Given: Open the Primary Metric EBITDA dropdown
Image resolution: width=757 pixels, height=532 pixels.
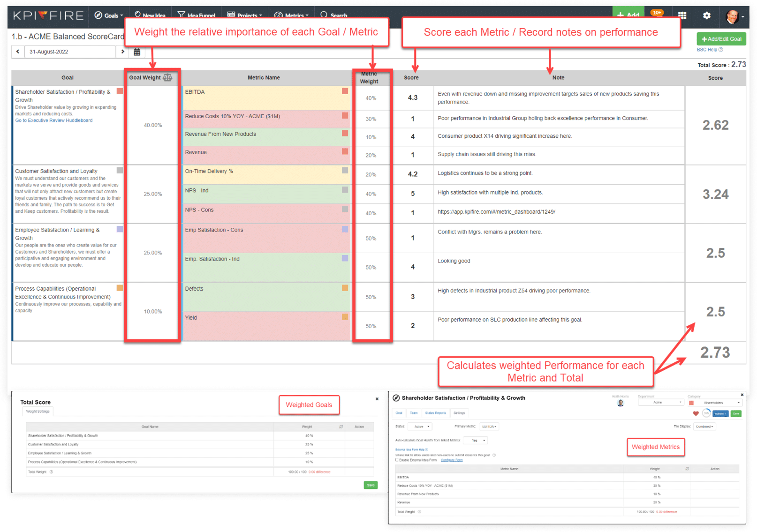Looking at the screenshot, I should (489, 427).
